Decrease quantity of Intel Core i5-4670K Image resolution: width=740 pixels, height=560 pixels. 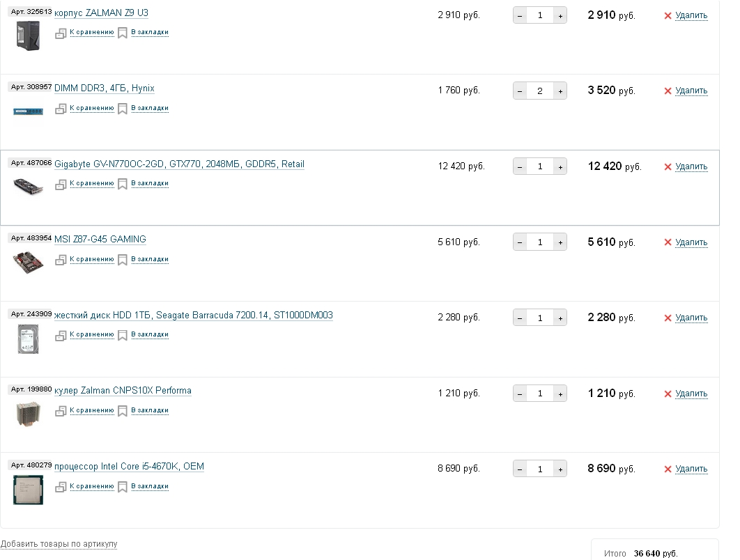click(x=520, y=469)
